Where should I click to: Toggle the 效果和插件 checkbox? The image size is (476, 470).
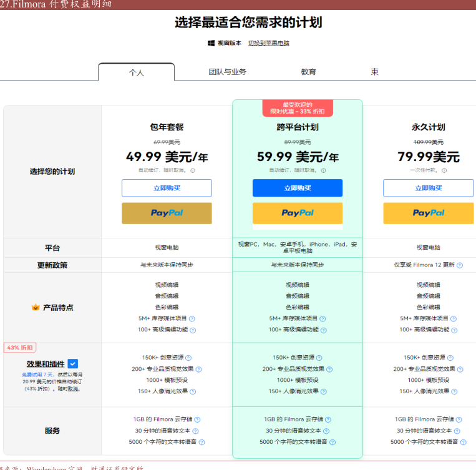(x=73, y=363)
